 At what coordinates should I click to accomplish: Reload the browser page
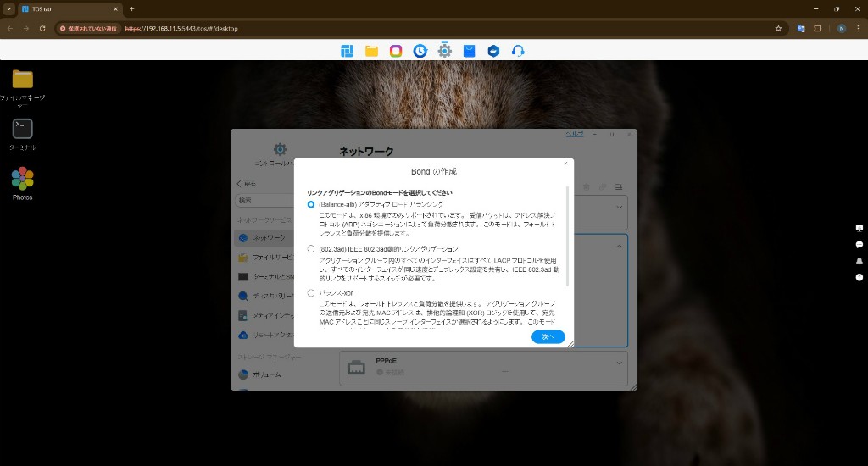pyautogui.click(x=42, y=28)
